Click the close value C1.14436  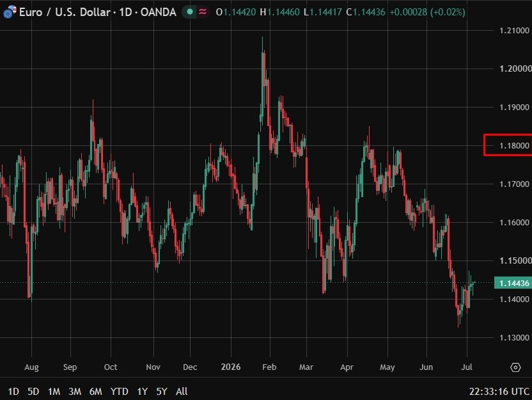click(x=365, y=12)
